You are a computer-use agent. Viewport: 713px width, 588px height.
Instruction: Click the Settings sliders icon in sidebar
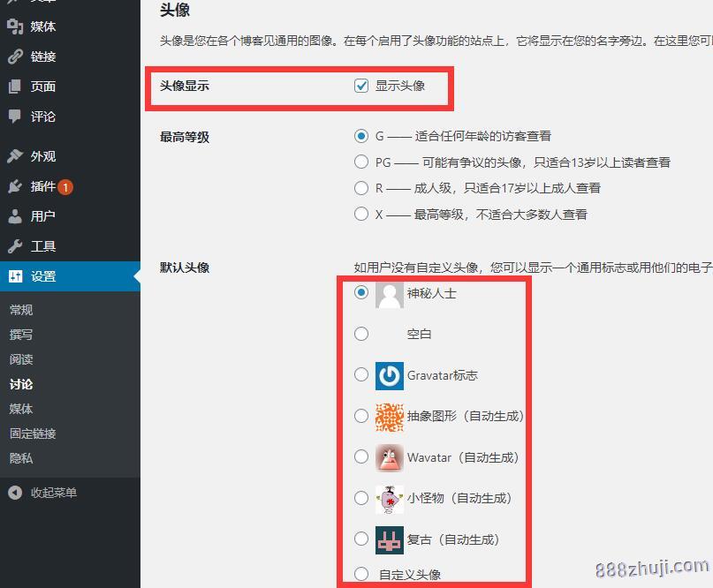(15, 276)
